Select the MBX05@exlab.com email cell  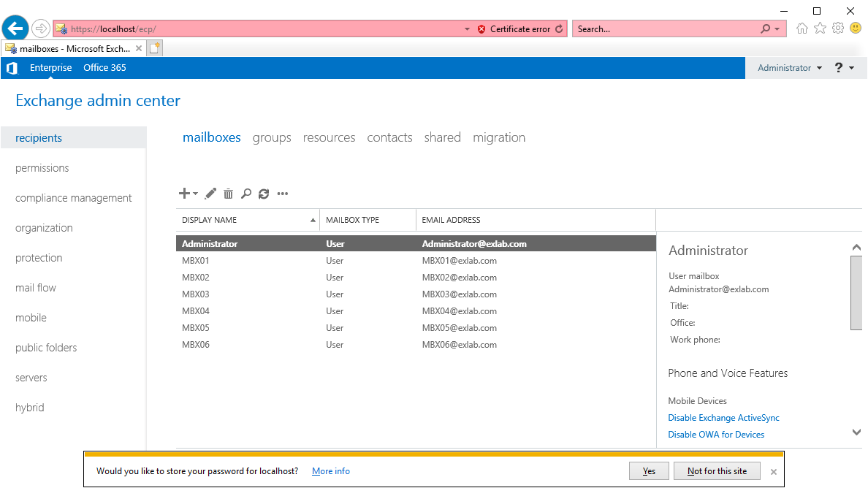click(x=460, y=327)
